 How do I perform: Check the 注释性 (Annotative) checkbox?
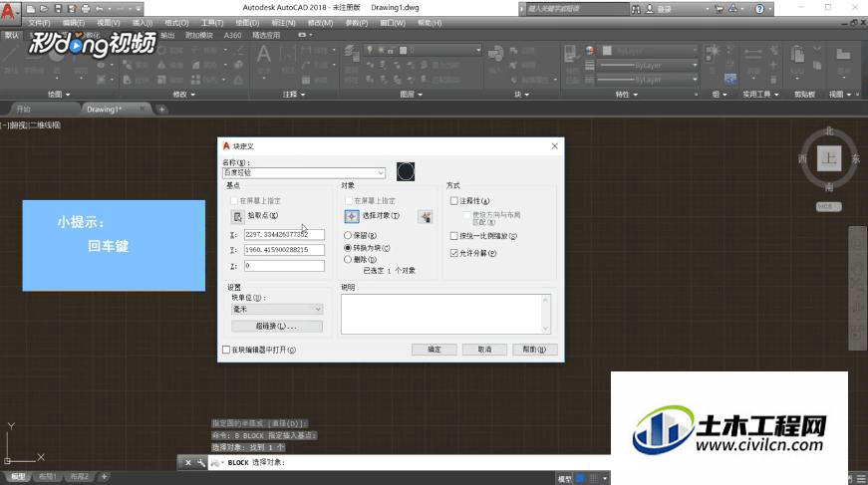[453, 201]
